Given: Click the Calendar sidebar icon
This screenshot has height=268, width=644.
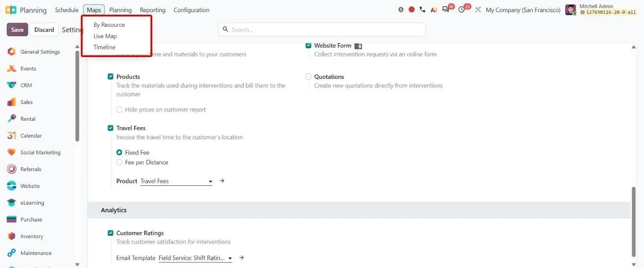Looking at the screenshot, I should [x=12, y=136].
